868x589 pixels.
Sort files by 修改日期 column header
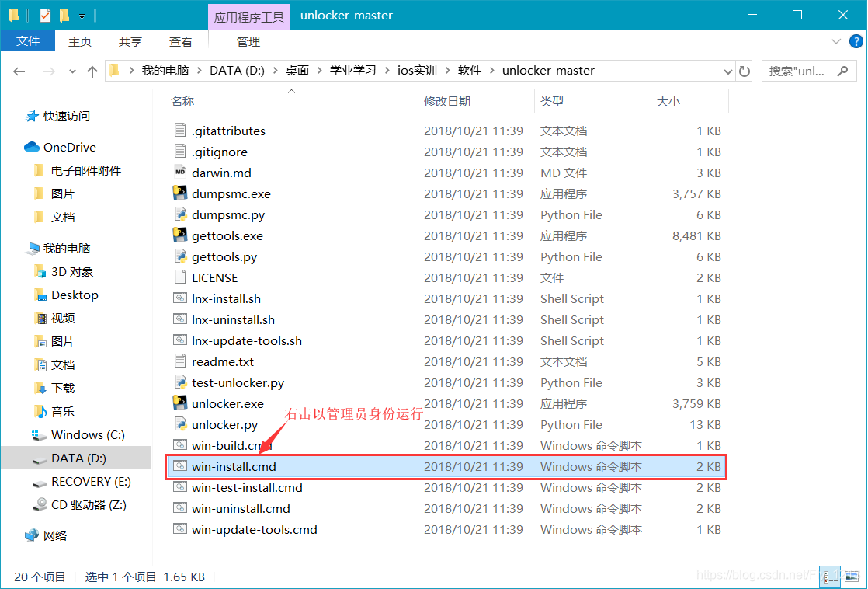click(x=447, y=101)
